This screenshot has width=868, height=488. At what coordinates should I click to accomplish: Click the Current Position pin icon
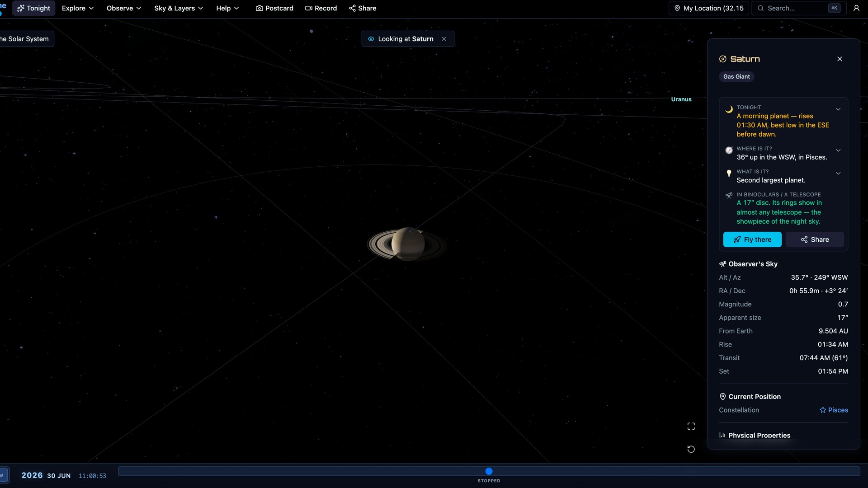point(722,396)
